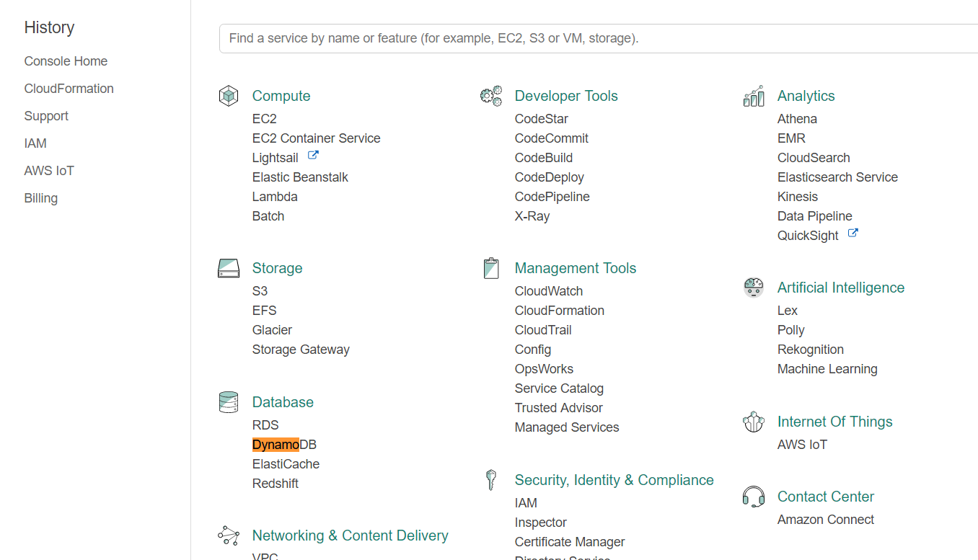Open Polly under Artificial Intelligence
Image resolution: width=978 pixels, height=560 pixels.
(790, 330)
